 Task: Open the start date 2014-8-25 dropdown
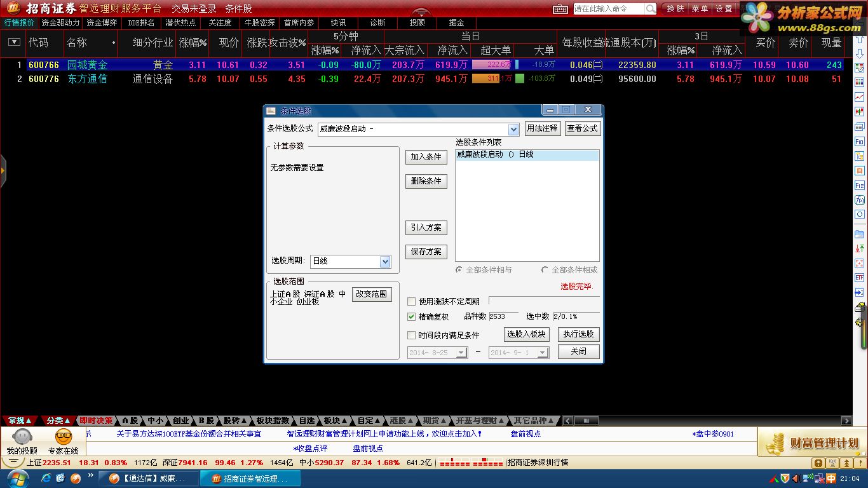(x=462, y=353)
